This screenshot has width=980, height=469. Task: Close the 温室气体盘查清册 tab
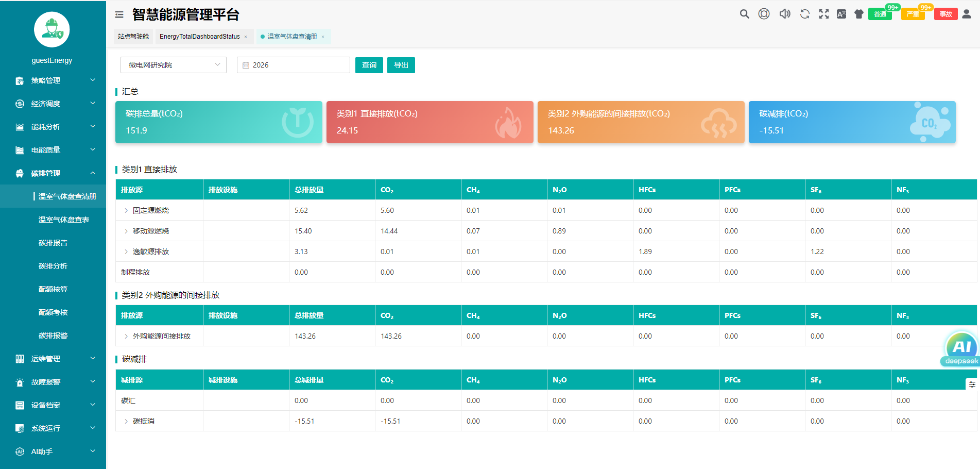pyautogui.click(x=323, y=37)
